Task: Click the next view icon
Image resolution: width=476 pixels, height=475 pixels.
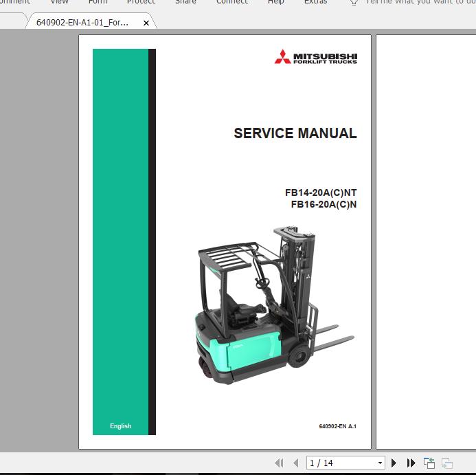Action: [447, 463]
